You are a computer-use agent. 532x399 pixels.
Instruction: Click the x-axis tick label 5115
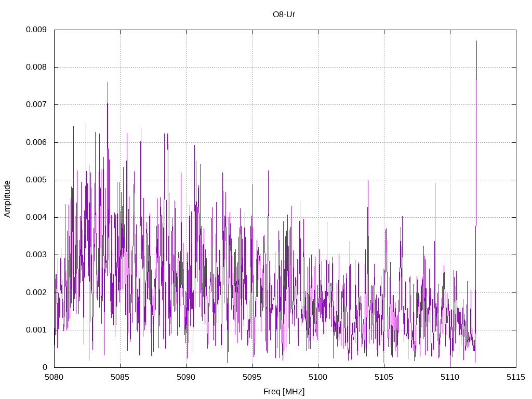coord(516,377)
